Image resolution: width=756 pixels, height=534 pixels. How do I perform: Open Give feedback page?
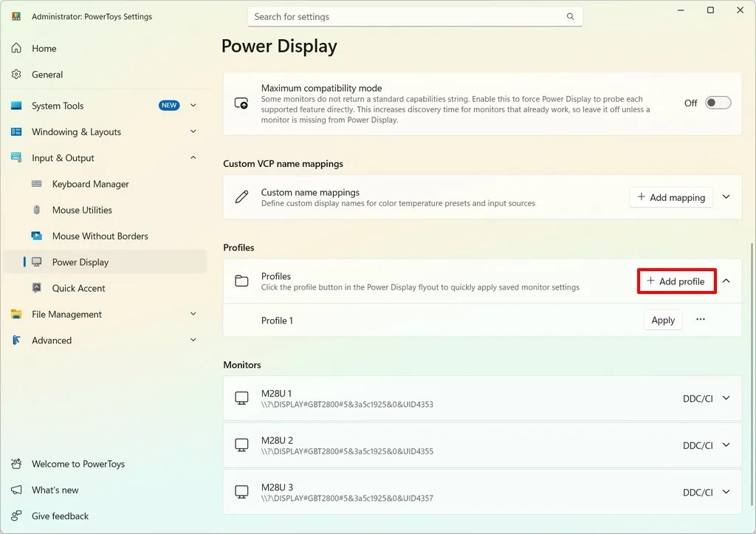[x=105, y=516]
